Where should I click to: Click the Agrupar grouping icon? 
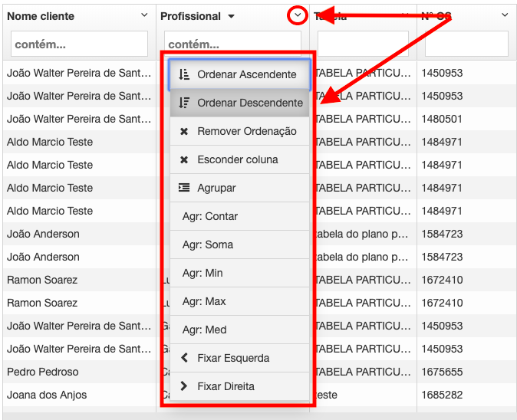point(183,188)
